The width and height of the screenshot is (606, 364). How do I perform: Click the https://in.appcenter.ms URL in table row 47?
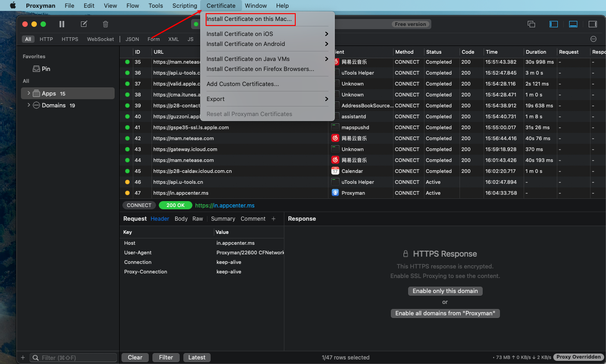coord(181,193)
